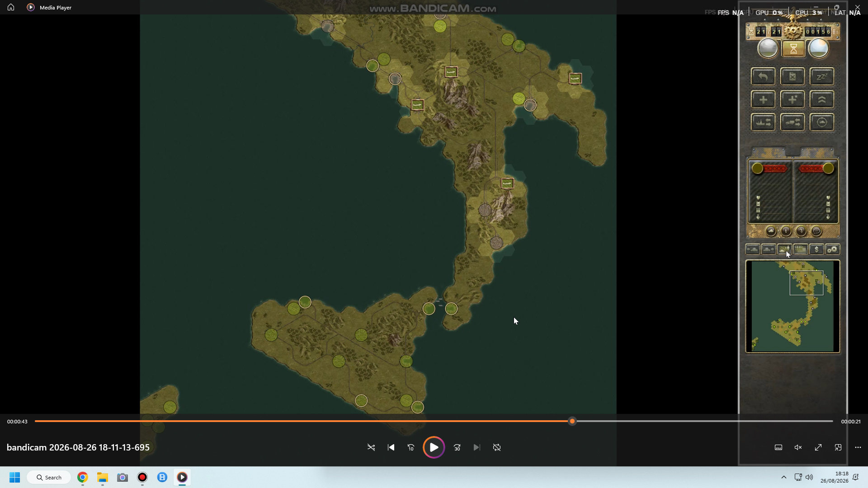Screen dimensions: 868x488
Task: Click the truck mount/dismount transport button
Action: tap(793, 122)
